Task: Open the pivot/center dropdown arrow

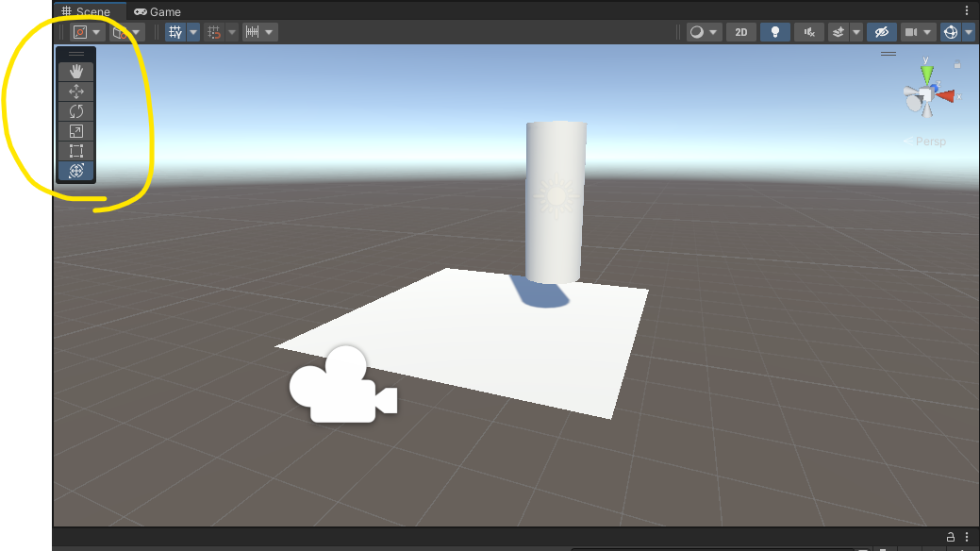Action: tap(96, 32)
